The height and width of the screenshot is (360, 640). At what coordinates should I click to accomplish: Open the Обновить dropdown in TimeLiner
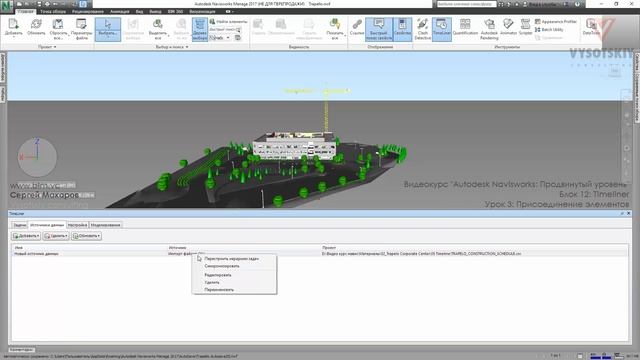pos(86,236)
